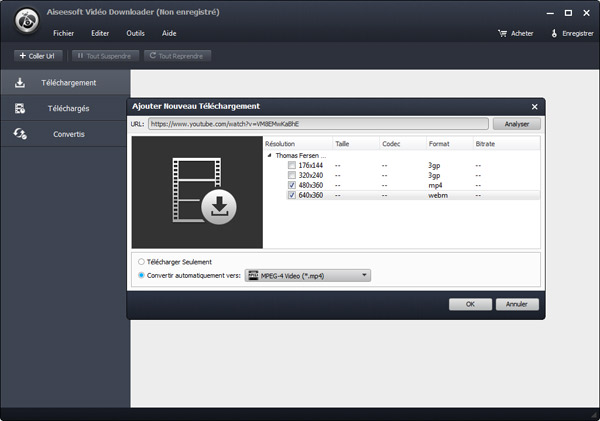The height and width of the screenshot is (421, 600).
Task: Switch to the Téléchargés tab
Action: [64, 108]
